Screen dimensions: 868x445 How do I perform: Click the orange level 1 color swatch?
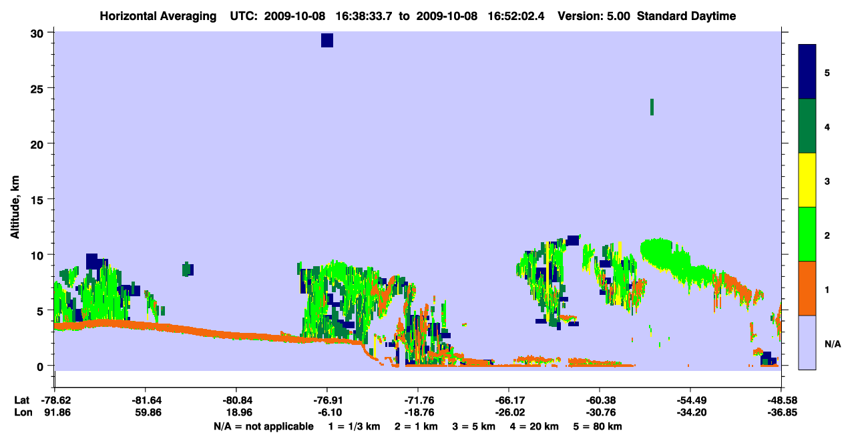tap(807, 288)
